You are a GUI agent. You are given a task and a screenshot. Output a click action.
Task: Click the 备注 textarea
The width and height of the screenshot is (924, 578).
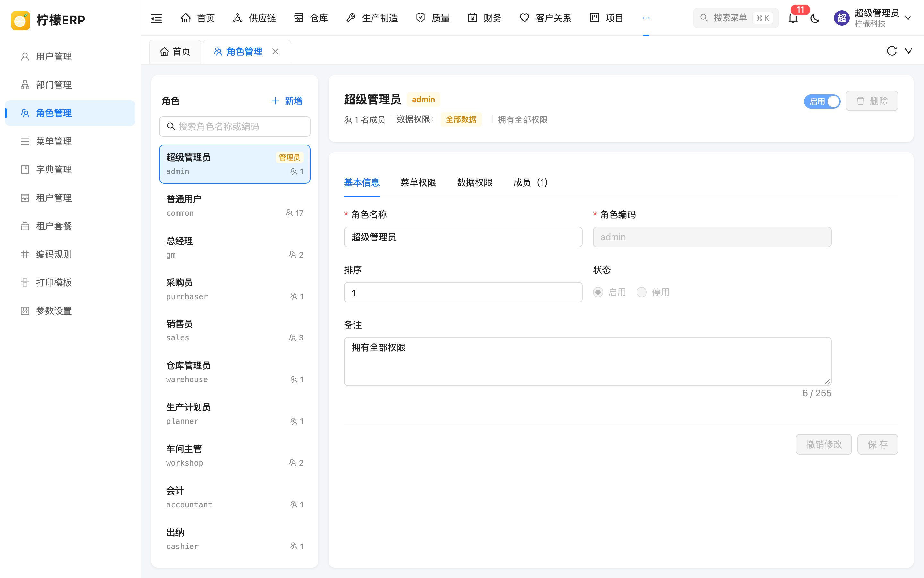click(x=587, y=361)
